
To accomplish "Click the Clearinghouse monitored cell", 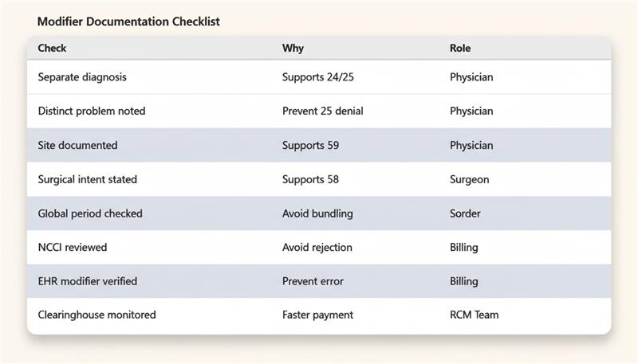I will click(x=96, y=315).
